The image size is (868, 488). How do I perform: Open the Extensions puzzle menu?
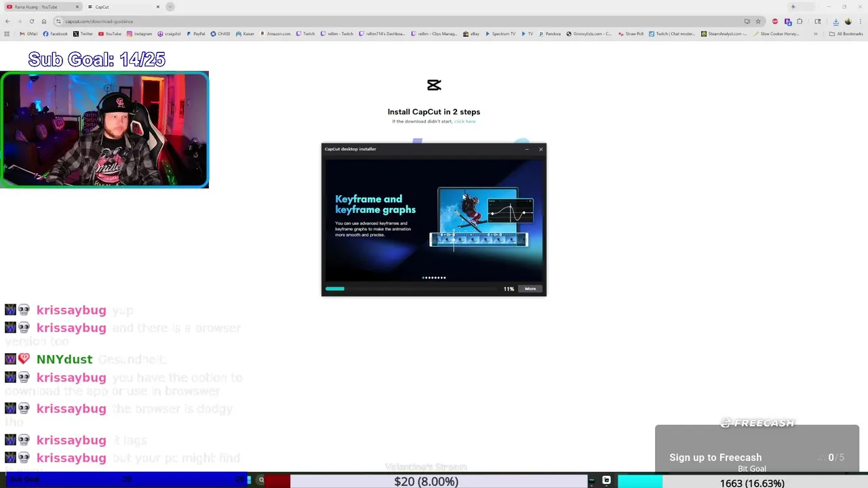click(800, 21)
